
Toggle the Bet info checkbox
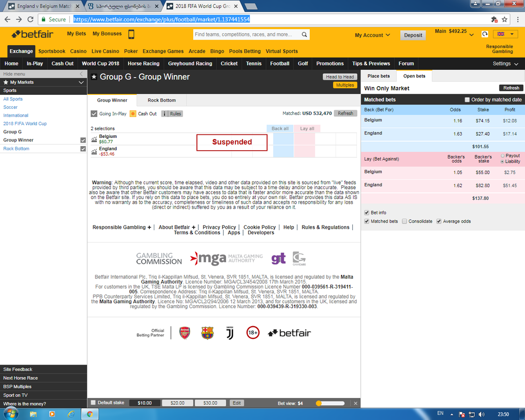(x=367, y=213)
